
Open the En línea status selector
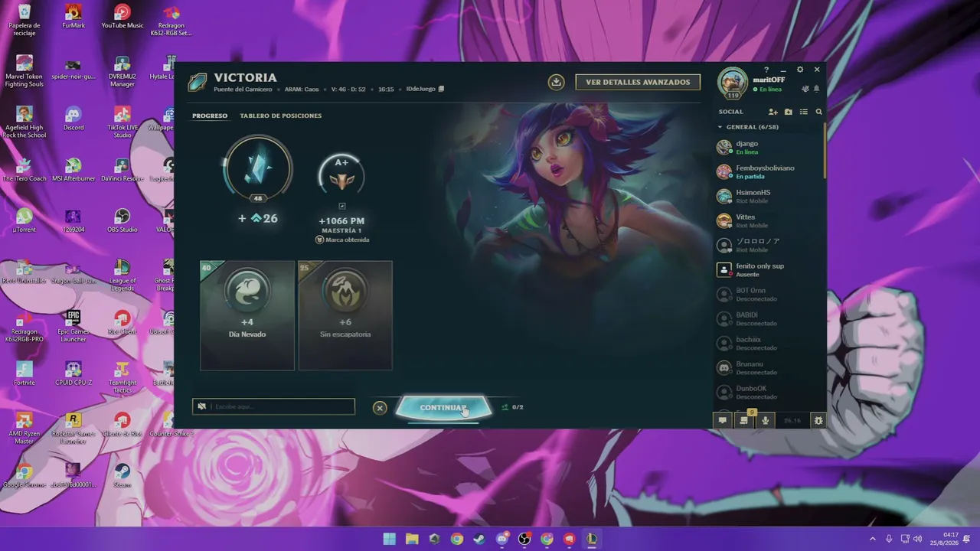click(x=767, y=90)
